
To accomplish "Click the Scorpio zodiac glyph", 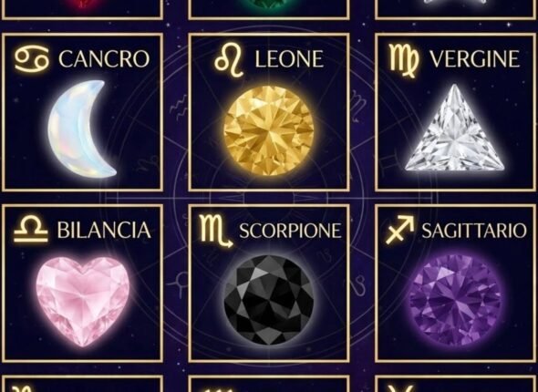I will 216,231.
